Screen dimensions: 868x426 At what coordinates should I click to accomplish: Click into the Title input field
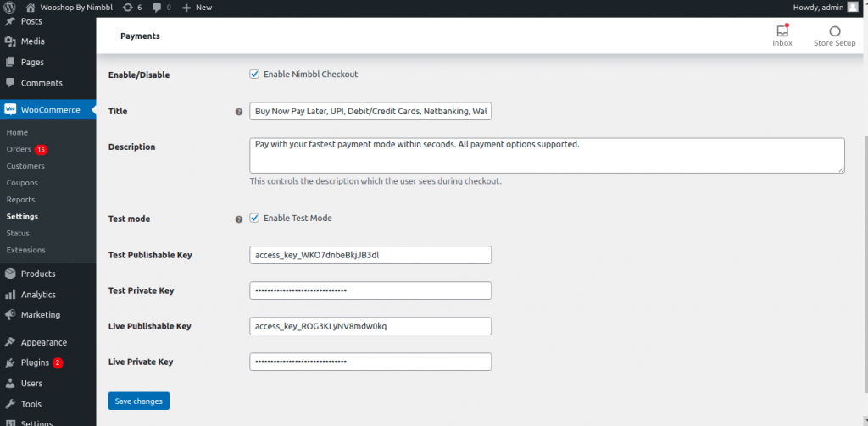click(370, 111)
